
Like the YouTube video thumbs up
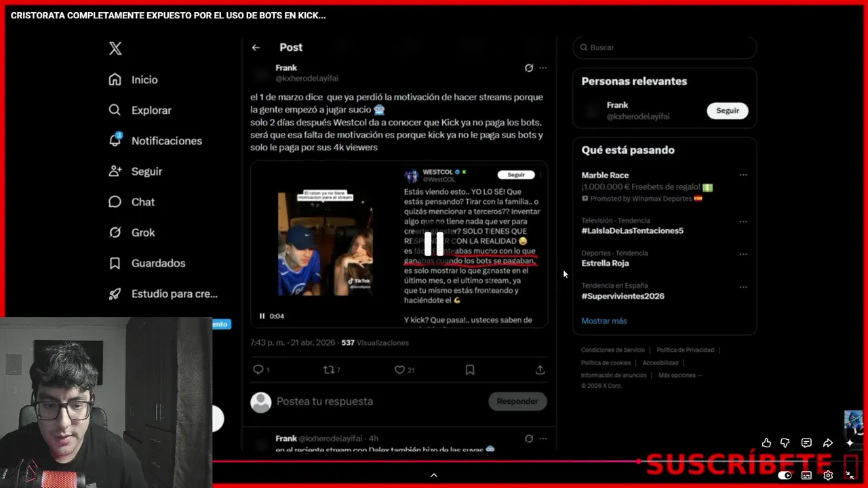(x=766, y=443)
